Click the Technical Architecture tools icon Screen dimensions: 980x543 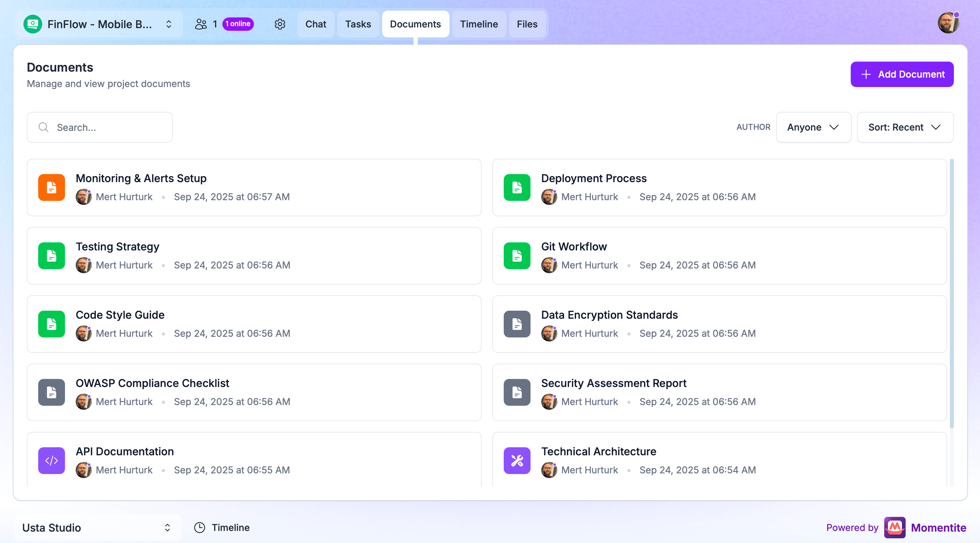coord(517,461)
